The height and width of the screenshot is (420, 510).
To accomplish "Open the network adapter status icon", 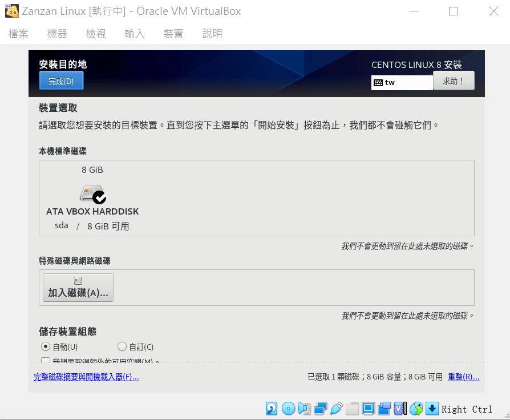I will point(321,409).
